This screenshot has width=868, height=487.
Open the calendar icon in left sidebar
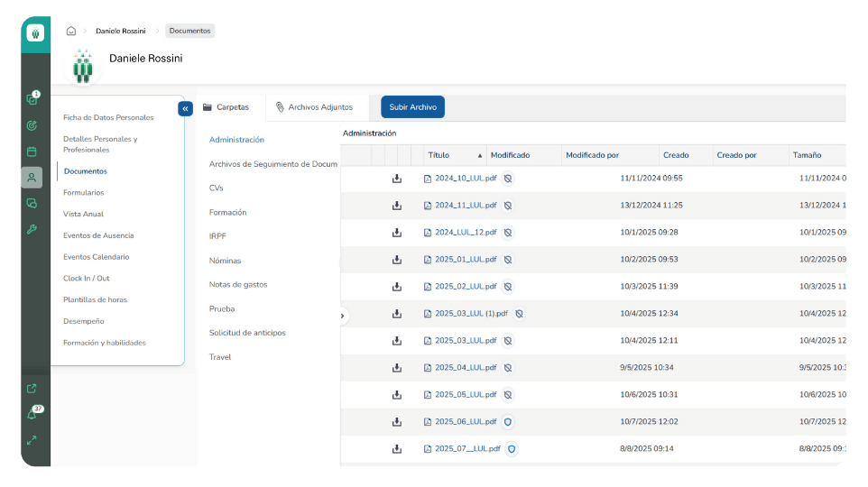(x=32, y=152)
